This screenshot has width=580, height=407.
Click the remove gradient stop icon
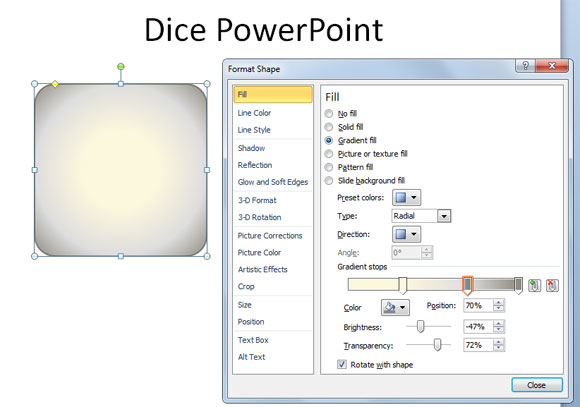click(552, 285)
